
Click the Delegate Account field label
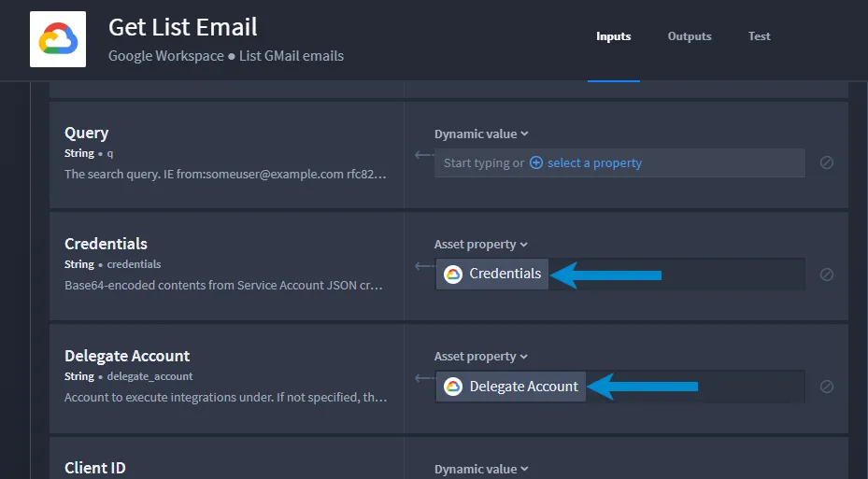tap(127, 356)
